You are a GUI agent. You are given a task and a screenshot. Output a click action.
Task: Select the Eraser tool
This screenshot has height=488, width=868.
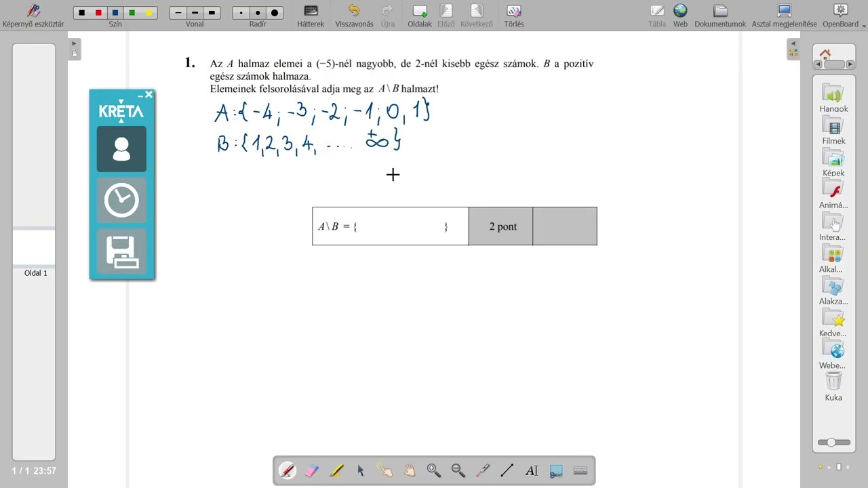point(312,470)
